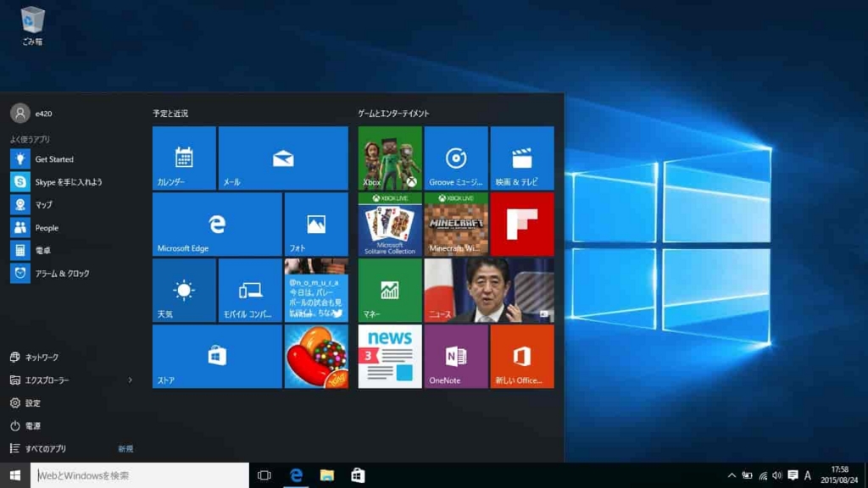Open the taskbar clock showing 17:58
The height and width of the screenshot is (488, 868).
tap(839, 475)
